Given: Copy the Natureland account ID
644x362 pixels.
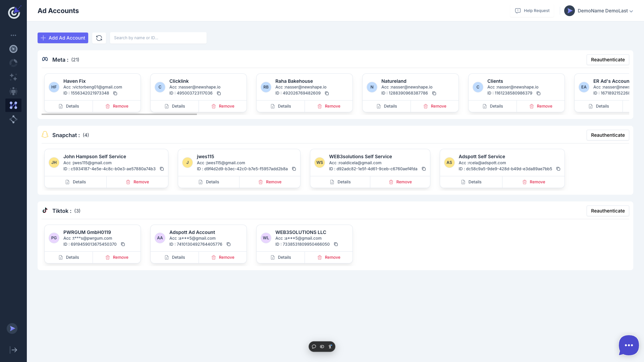Looking at the screenshot, I should point(434,94).
